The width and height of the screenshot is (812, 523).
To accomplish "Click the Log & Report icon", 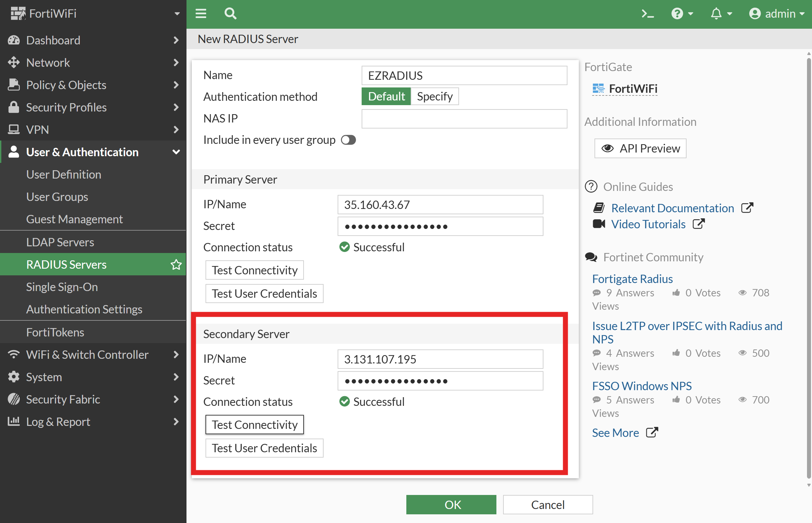I will coord(14,422).
